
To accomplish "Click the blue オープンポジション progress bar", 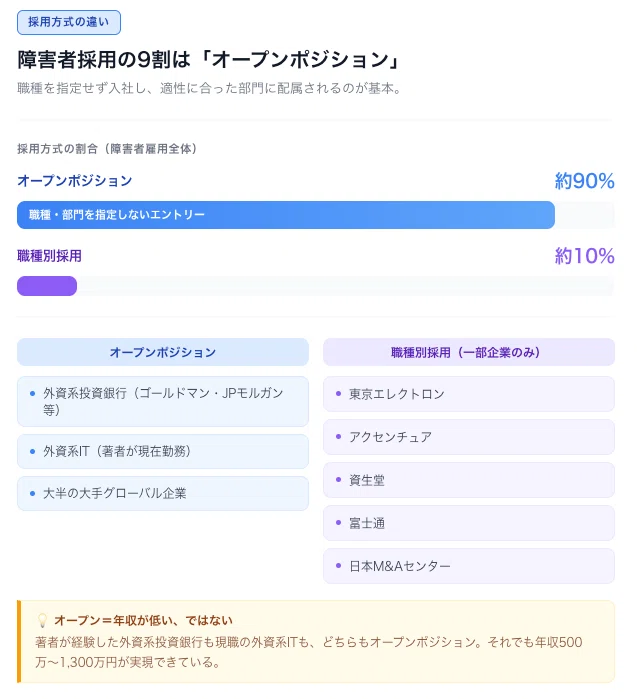I will click(286, 215).
